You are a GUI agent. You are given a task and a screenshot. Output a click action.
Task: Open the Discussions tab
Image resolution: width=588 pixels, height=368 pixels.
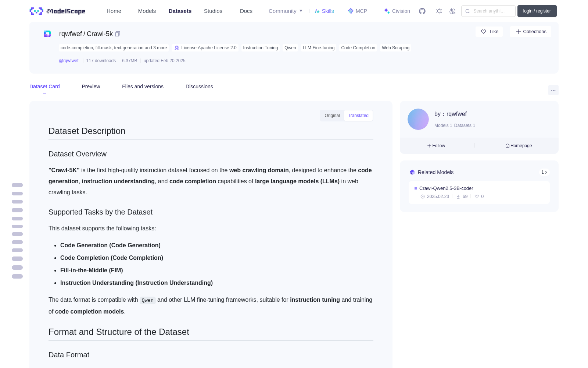(x=199, y=86)
